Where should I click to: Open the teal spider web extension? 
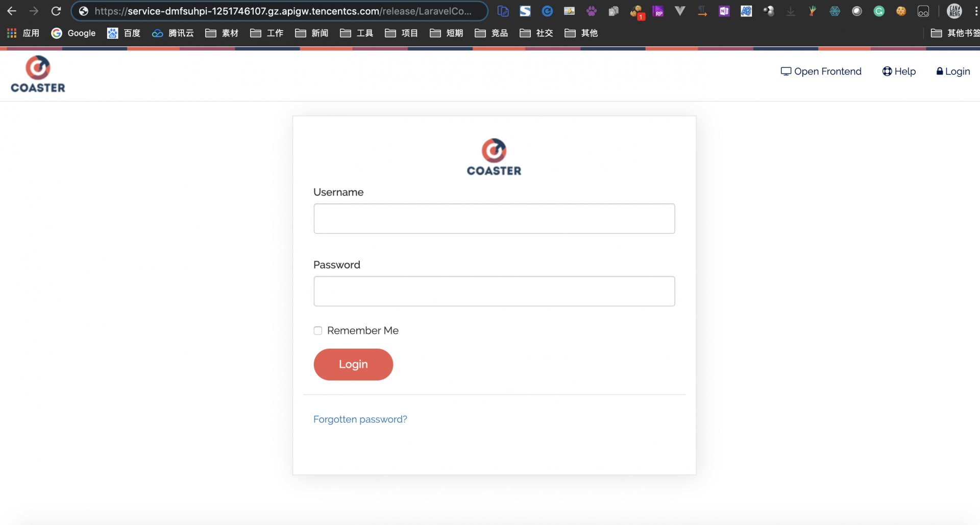[x=835, y=11]
